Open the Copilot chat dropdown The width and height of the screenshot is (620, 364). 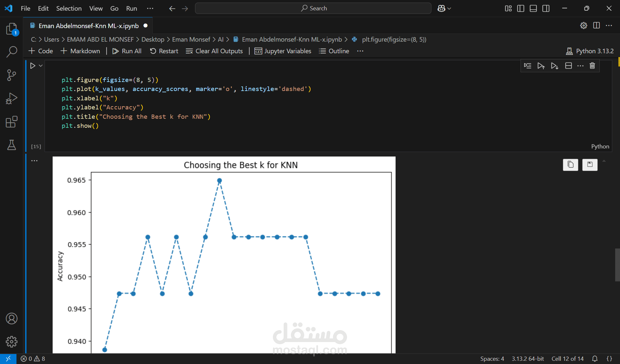coord(449,8)
